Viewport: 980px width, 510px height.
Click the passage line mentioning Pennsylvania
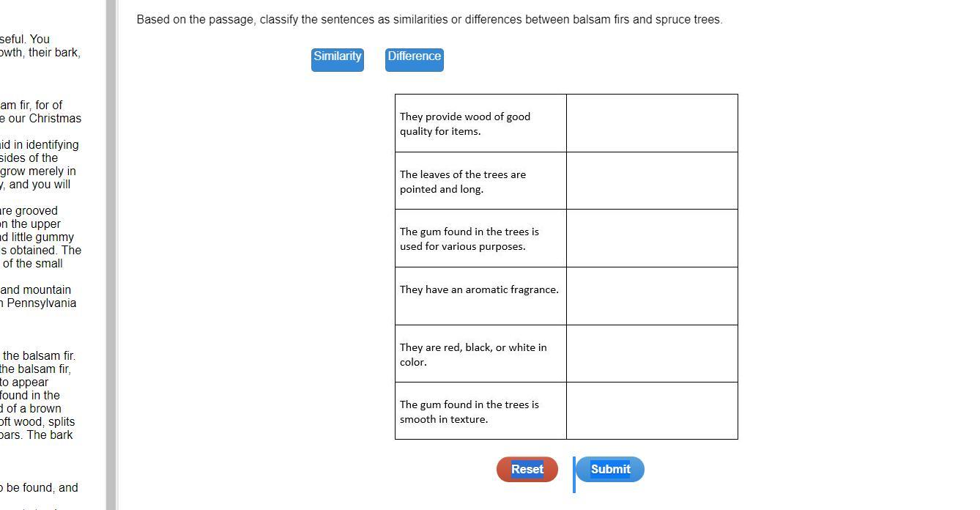click(x=40, y=303)
